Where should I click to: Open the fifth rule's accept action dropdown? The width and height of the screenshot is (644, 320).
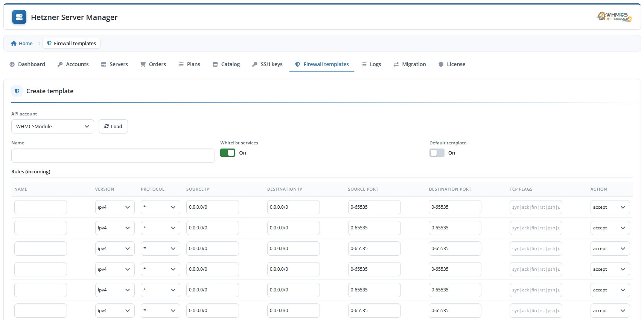[x=610, y=290]
